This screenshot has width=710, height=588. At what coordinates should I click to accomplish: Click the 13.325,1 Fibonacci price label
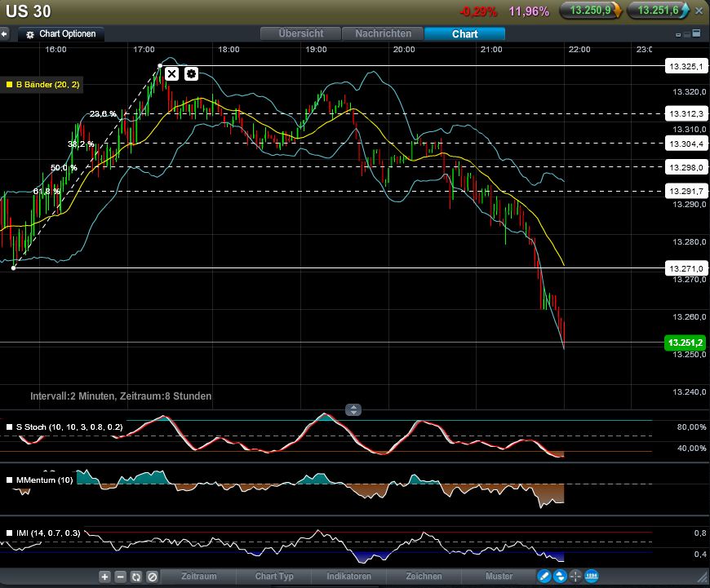[x=686, y=67]
